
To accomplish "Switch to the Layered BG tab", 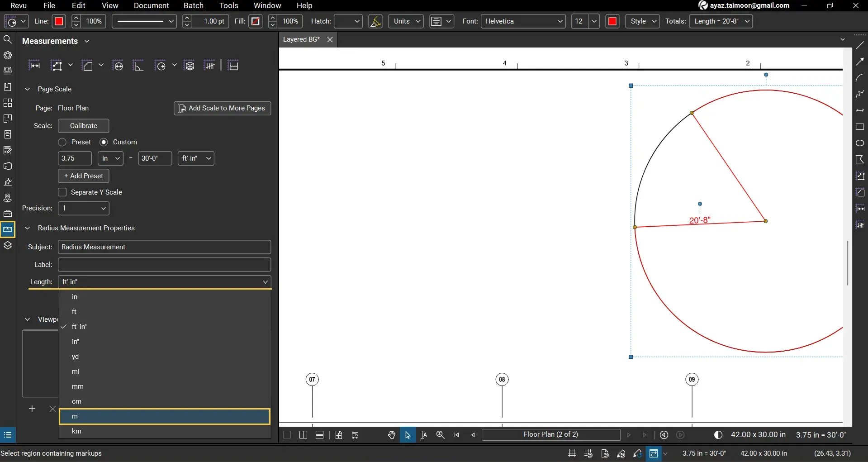I will 301,39.
